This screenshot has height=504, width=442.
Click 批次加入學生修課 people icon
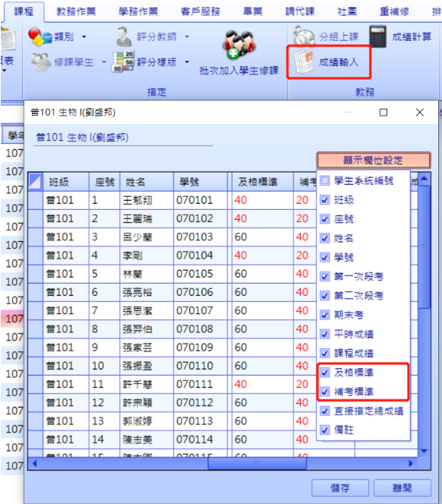pos(239,44)
